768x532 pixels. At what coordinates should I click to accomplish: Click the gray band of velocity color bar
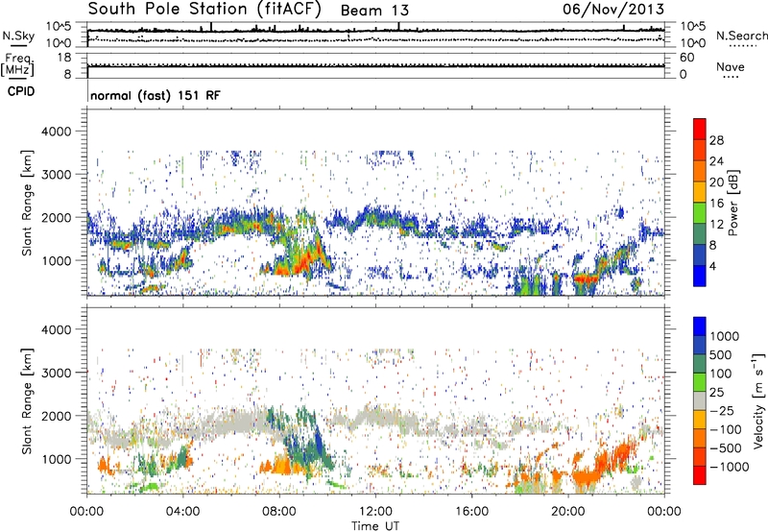[700, 401]
